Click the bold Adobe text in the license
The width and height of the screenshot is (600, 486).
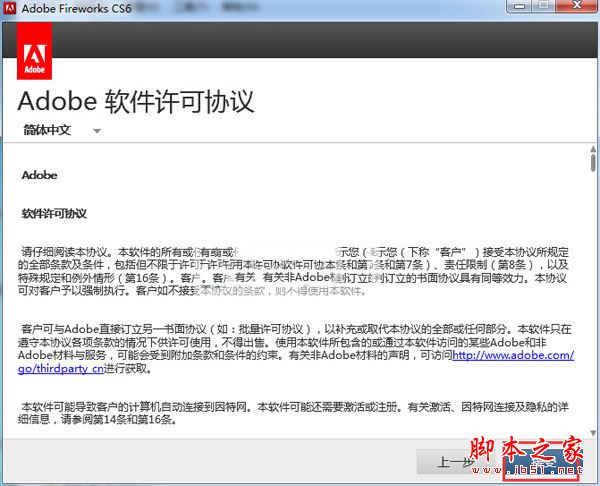pos(39,175)
